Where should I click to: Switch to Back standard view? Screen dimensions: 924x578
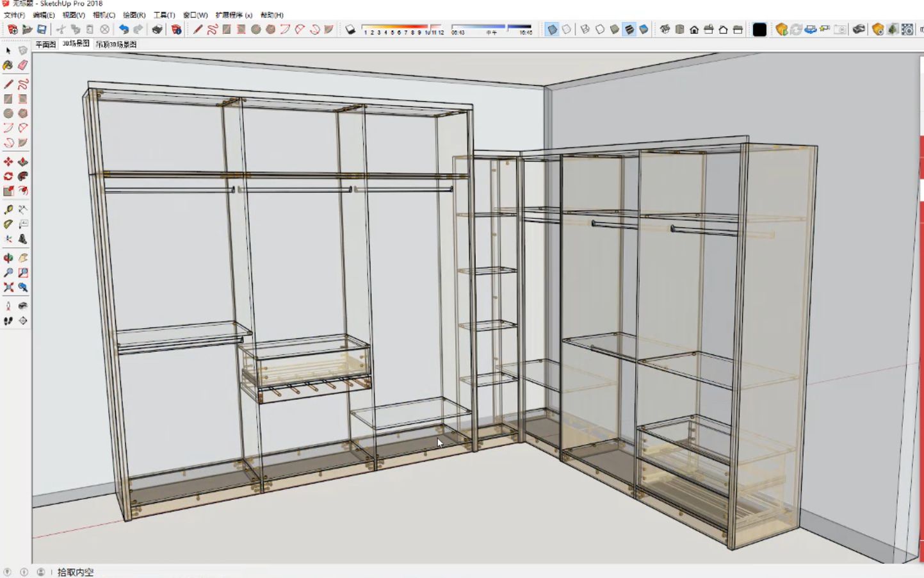723,29
